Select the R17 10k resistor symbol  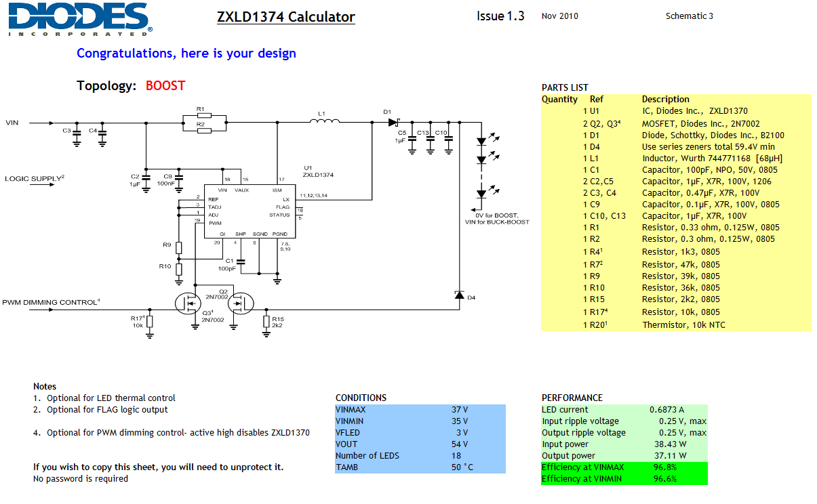click(150, 321)
